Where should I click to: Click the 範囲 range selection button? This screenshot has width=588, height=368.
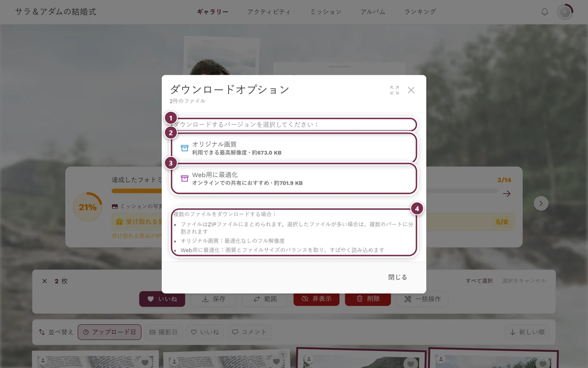pyautogui.click(x=265, y=299)
